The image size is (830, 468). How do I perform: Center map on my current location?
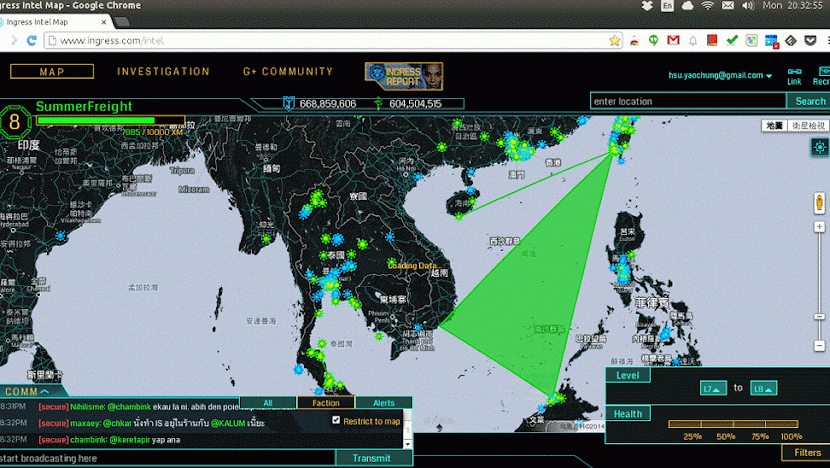pos(819,147)
